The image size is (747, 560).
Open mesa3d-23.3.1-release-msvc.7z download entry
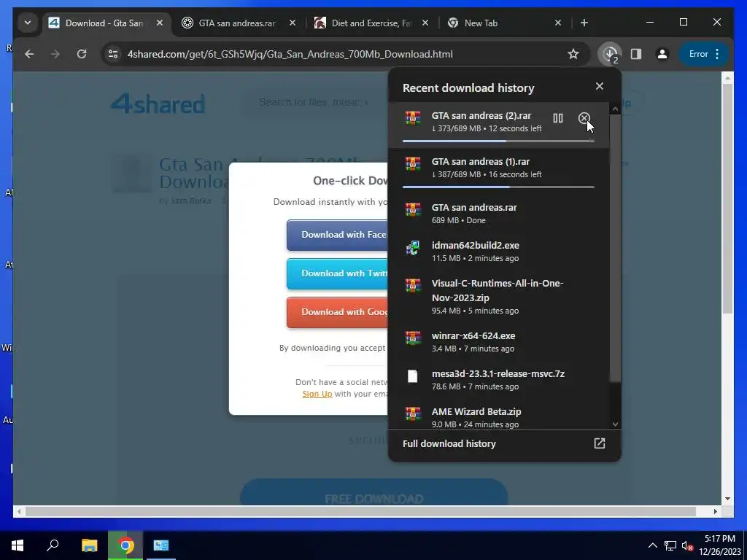[x=499, y=379]
